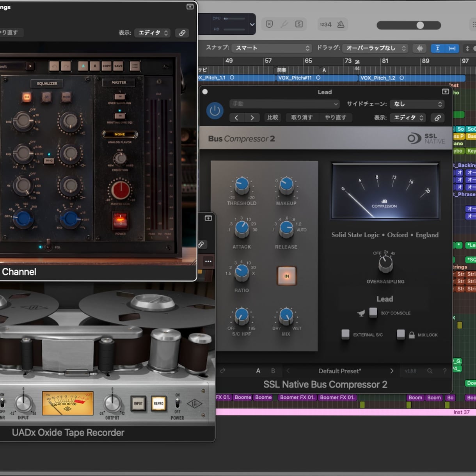Click the REPRO button on Oxide Tape Recorder
The height and width of the screenshot is (476, 476).
pos(158,403)
